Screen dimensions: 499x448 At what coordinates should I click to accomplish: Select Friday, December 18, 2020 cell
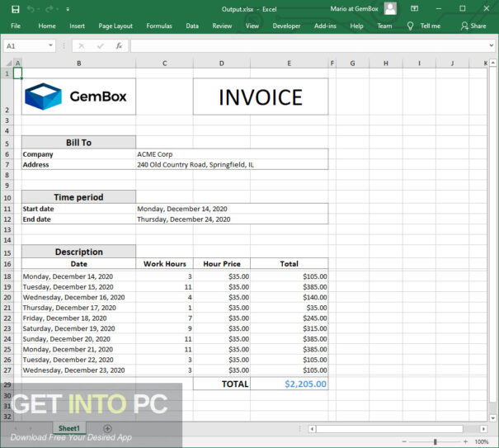[x=78, y=318]
